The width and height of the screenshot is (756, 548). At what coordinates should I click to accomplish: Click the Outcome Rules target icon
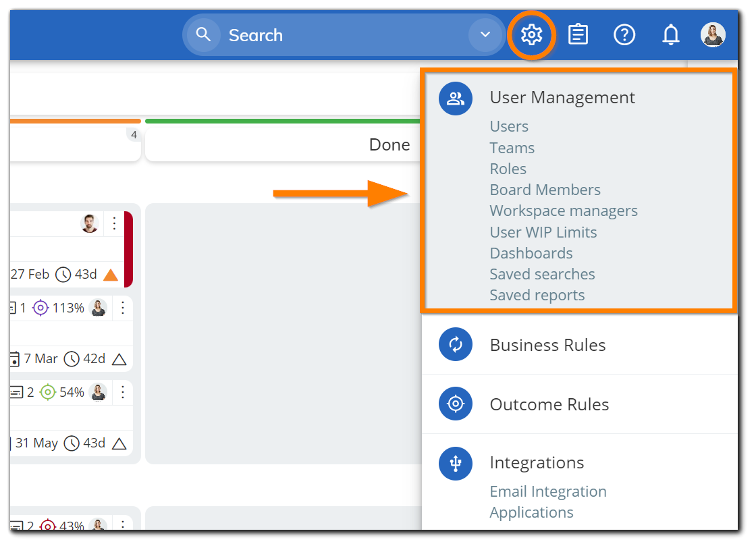click(456, 404)
